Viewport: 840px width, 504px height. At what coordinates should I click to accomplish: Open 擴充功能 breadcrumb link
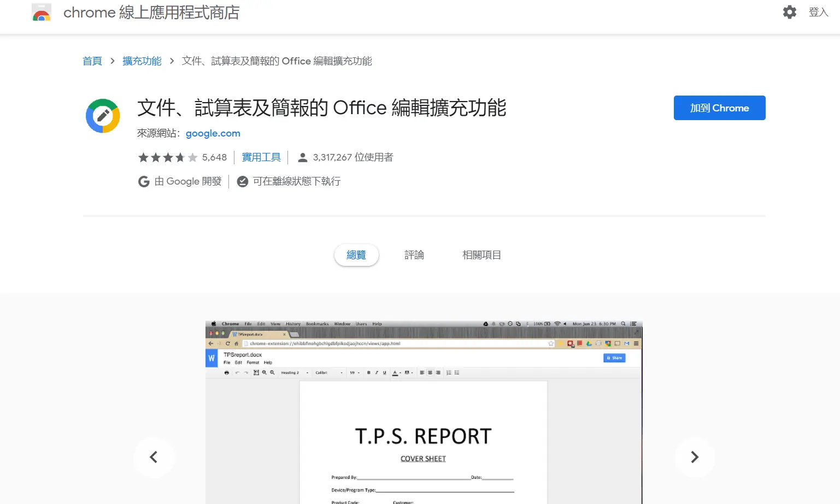(x=142, y=61)
